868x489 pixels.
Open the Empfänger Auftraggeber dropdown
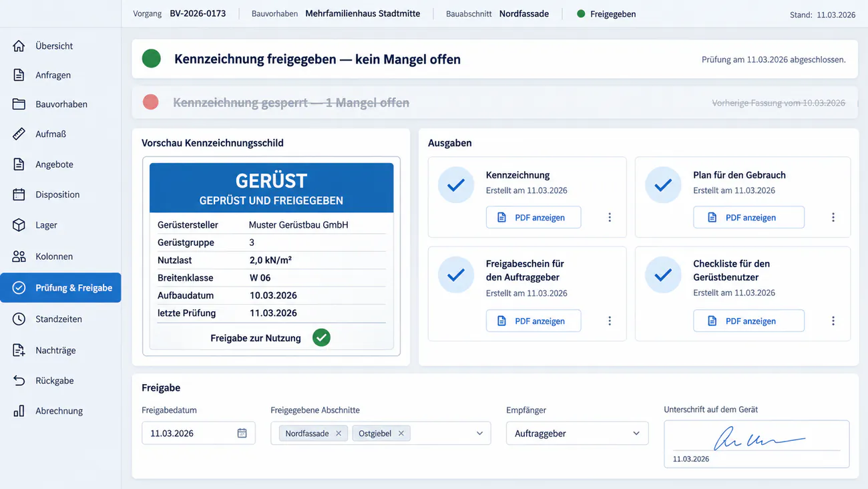coord(577,433)
